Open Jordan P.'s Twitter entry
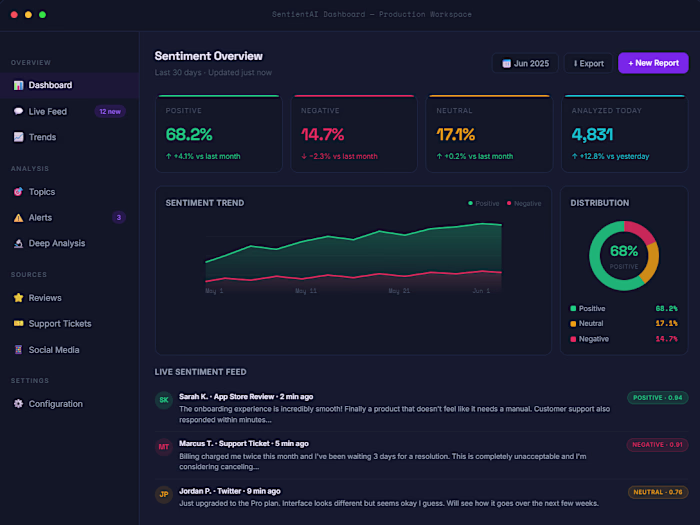The image size is (700, 525). pyautogui.click(x=421, y=497)
